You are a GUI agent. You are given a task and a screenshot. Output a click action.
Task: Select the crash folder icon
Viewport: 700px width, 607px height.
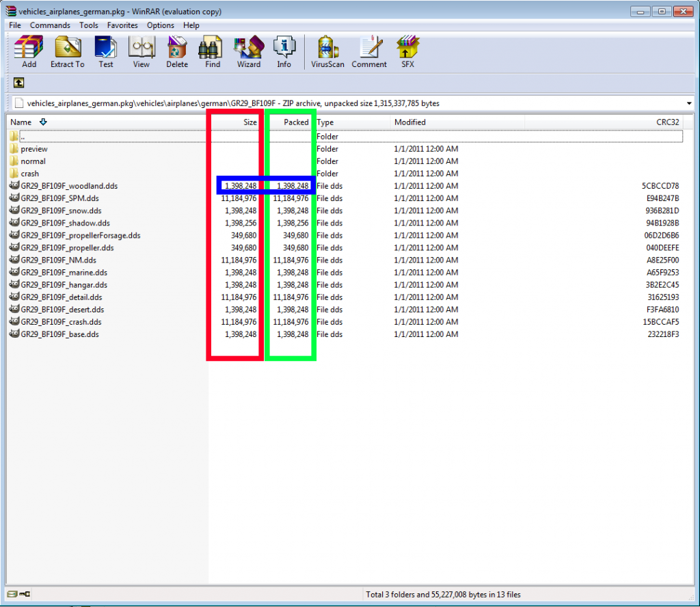[x=14, y=173]
